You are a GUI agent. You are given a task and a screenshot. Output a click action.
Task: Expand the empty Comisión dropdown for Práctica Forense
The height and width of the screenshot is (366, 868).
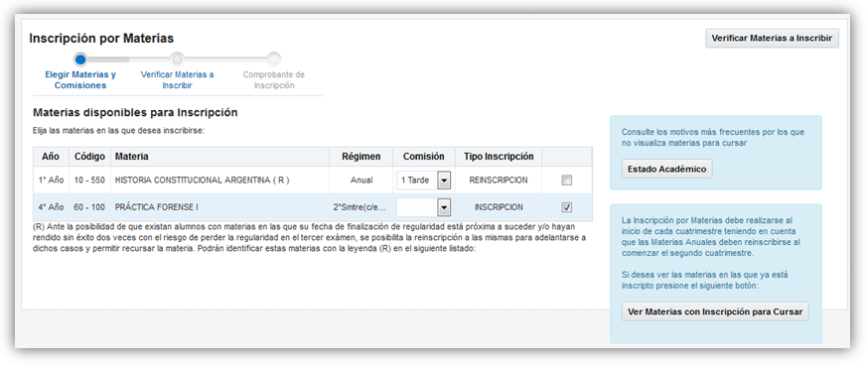423,207
